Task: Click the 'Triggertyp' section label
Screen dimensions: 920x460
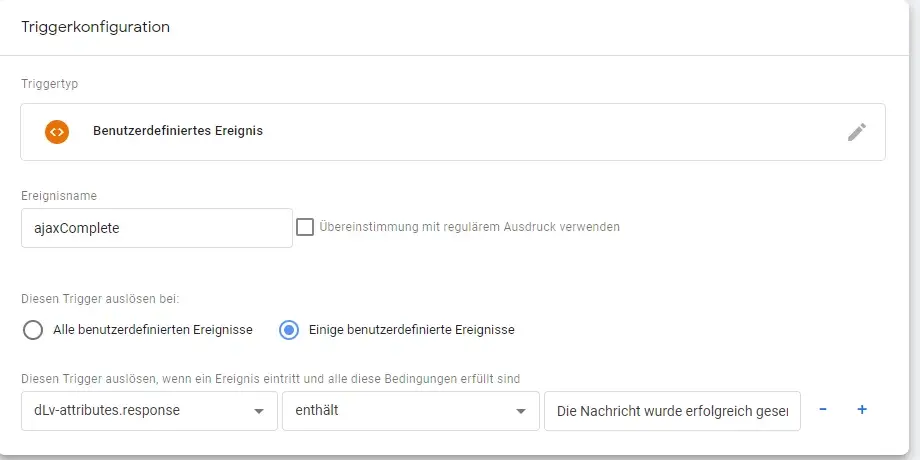Action: [x=49, y=84]
